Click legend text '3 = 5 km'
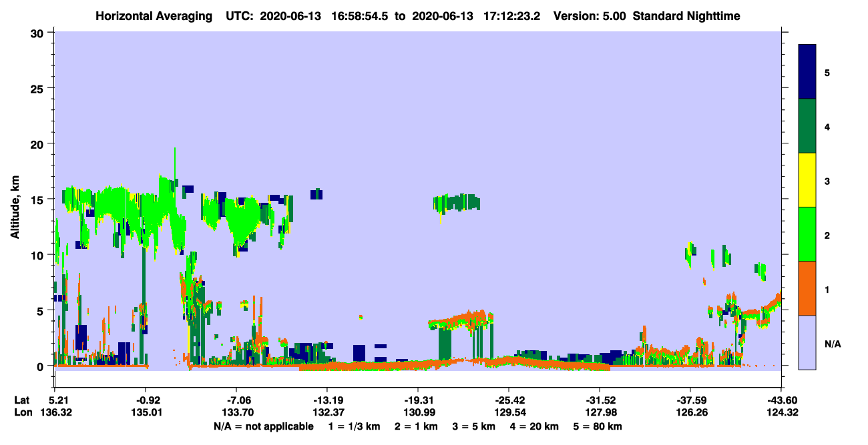The height and width of the screenshot is (445, 868). 475,426
